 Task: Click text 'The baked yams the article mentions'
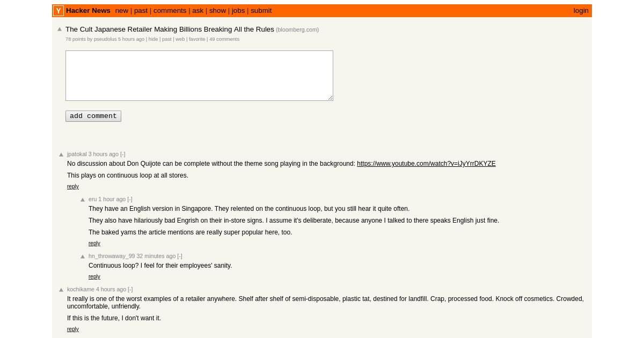tap(141, 232)
